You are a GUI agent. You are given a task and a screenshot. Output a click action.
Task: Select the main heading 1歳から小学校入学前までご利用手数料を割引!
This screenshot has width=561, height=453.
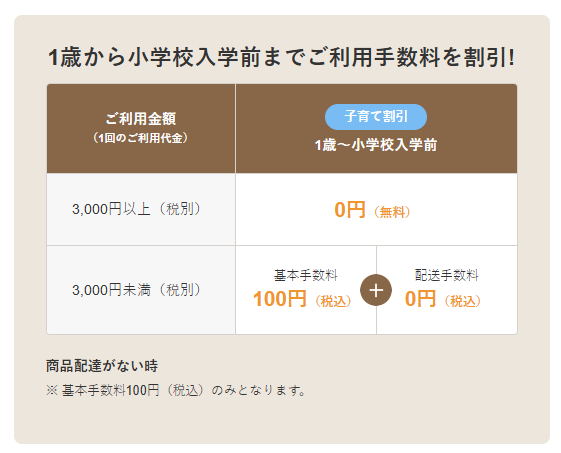click(282, 57)
